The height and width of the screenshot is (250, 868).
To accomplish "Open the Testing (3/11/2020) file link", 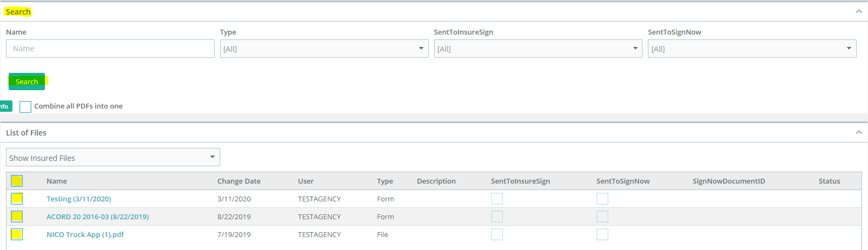I will [x=79, y=199].
